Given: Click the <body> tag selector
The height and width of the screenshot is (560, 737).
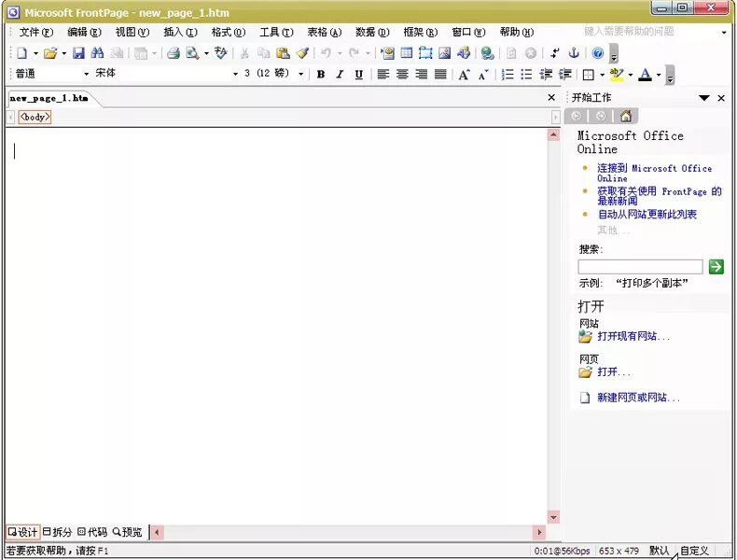Looking at the screenshot, I should coord(35,117).
